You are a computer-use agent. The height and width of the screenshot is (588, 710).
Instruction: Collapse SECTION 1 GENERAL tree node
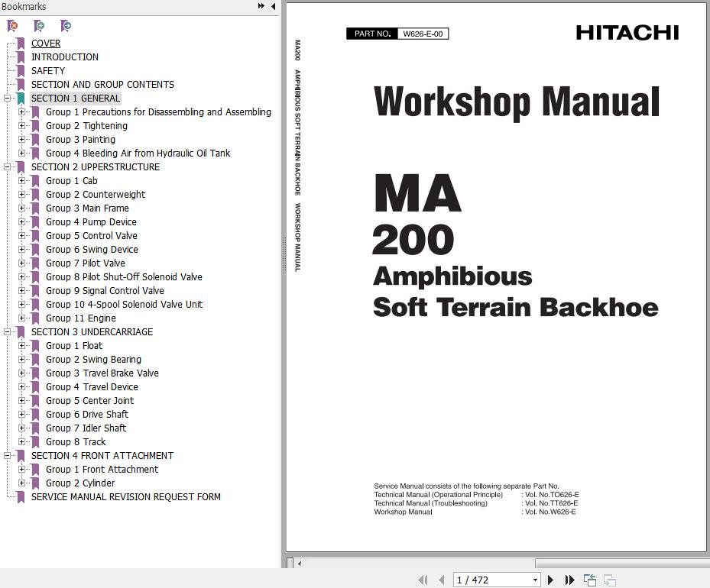pos(7,99)
